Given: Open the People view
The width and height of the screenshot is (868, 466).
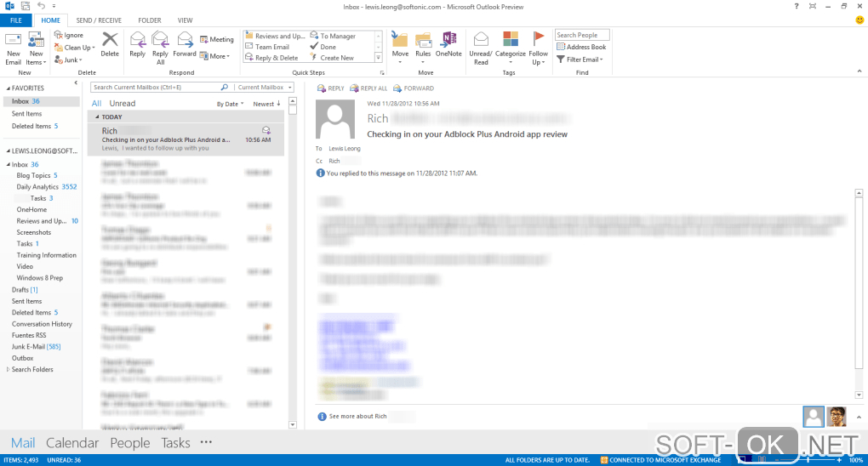Looking at the screenshot, I should pos(130,443).
